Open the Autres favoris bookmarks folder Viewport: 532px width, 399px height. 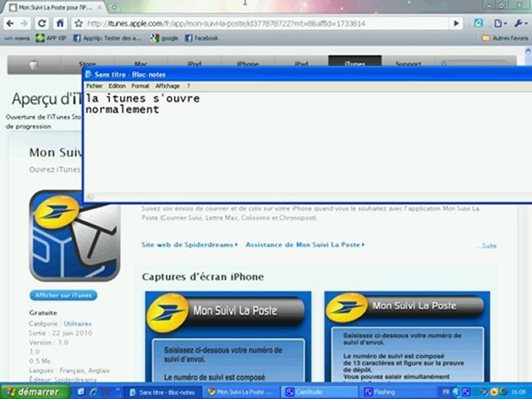[x=505, y=38]
